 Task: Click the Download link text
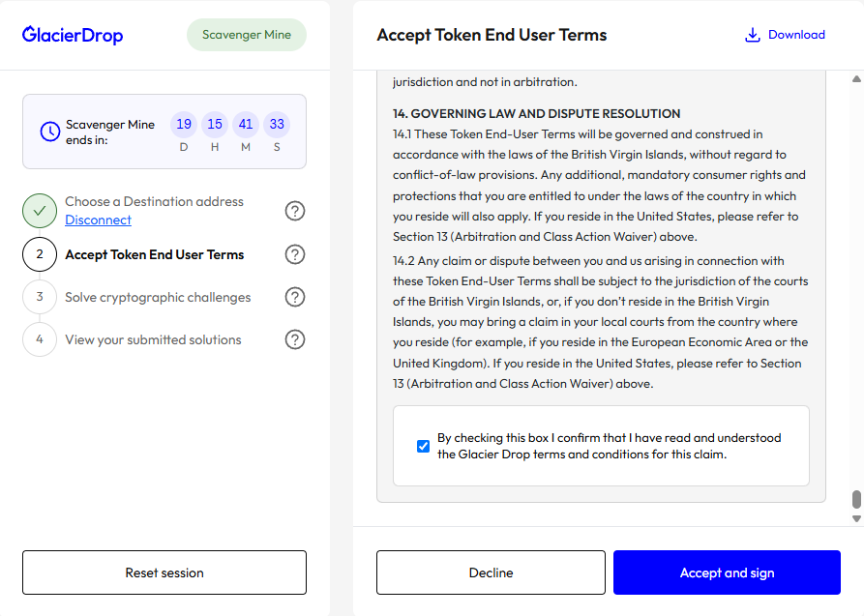coord(796,35)
